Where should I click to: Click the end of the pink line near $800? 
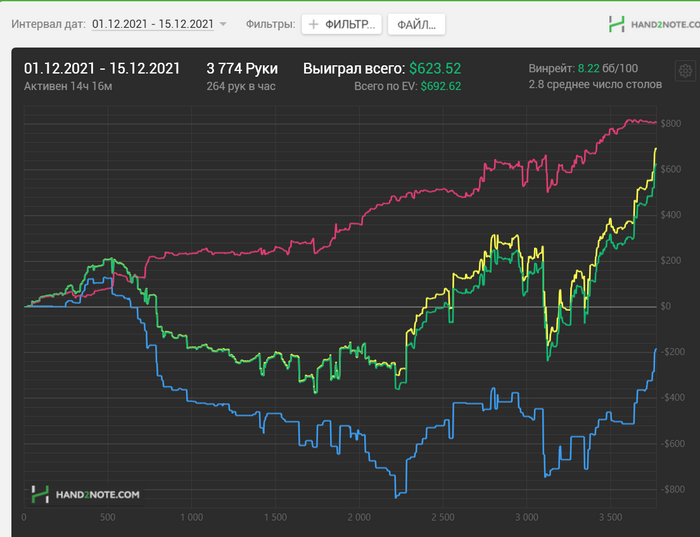[x=655, y=122]
